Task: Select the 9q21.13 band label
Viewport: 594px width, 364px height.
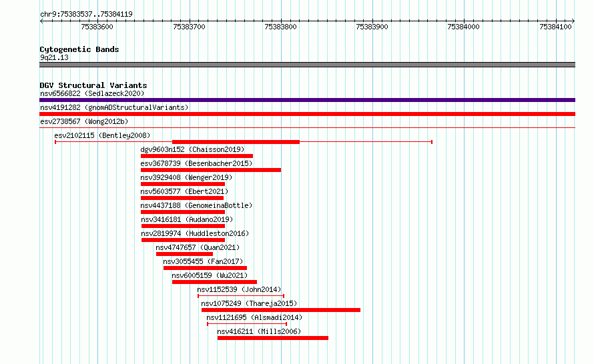Action: (54, 57)
